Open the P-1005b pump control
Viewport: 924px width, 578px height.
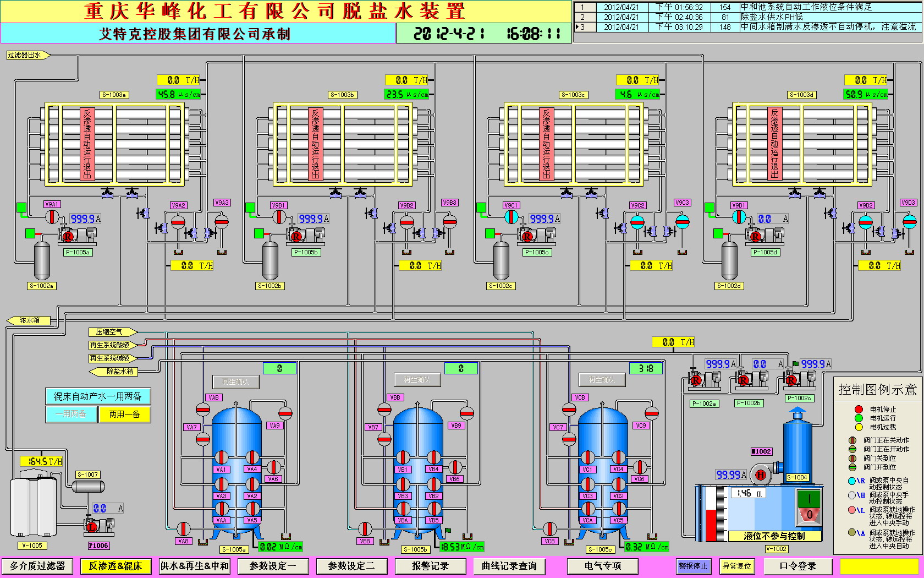pos(306,236)
